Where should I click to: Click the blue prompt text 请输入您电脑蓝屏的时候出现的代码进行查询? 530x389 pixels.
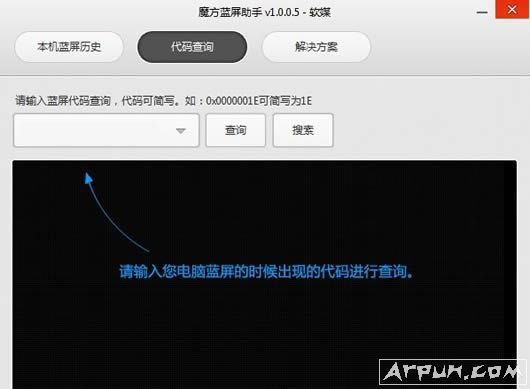pyautogui.click(x=266, y=271)
